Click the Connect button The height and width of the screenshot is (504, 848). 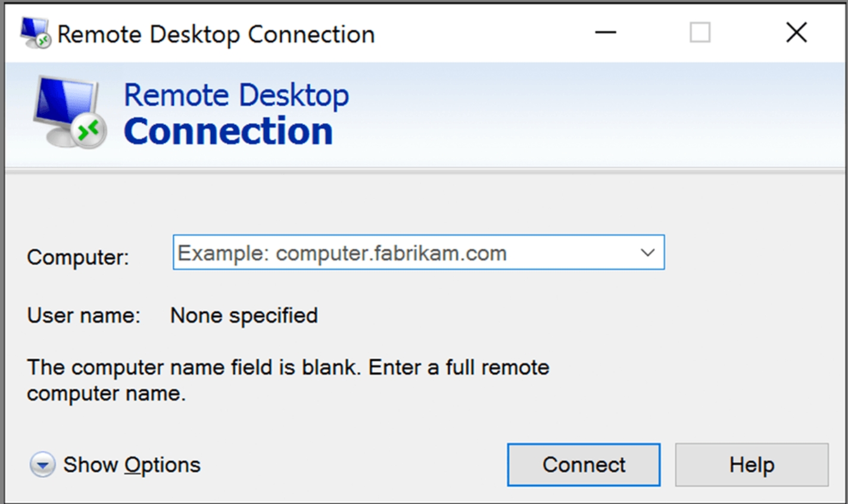pyautogui.click(x=584, y=465)
